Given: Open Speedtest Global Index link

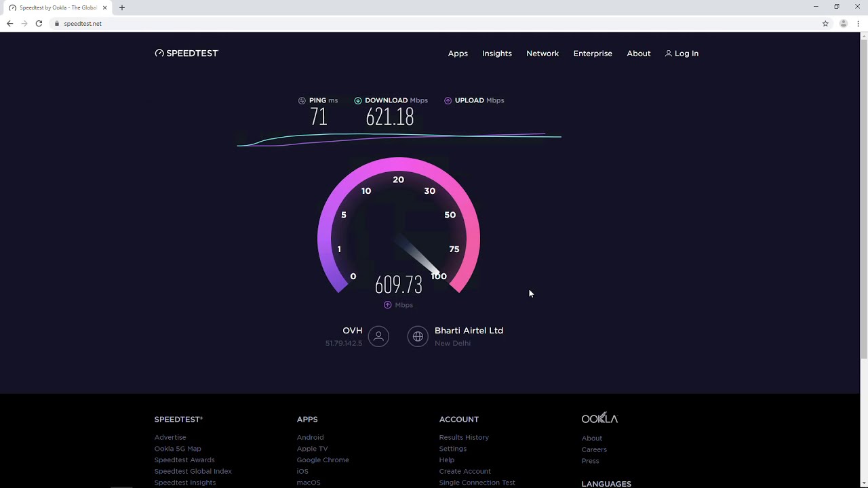Looking at the screenshot, I should click(193, 471).
